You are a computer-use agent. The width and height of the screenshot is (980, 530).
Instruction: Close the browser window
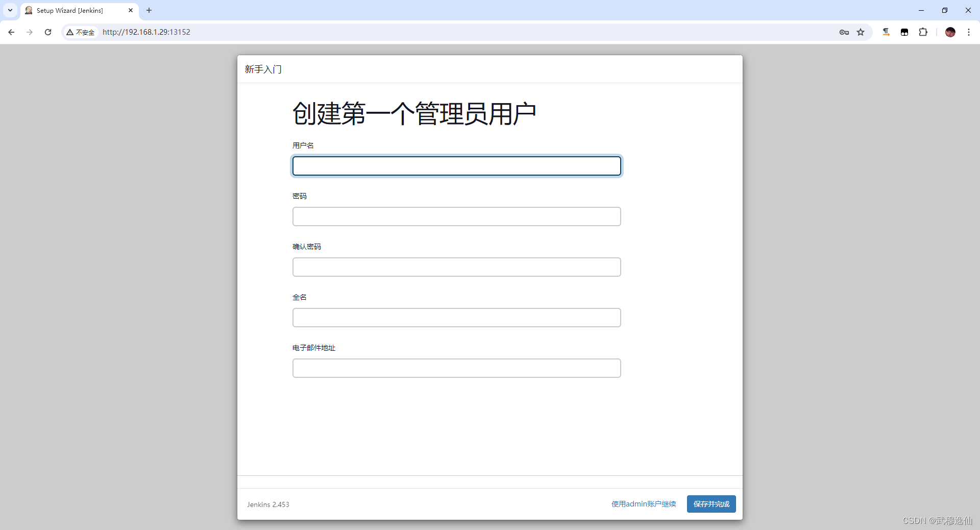tap(968, 10)
